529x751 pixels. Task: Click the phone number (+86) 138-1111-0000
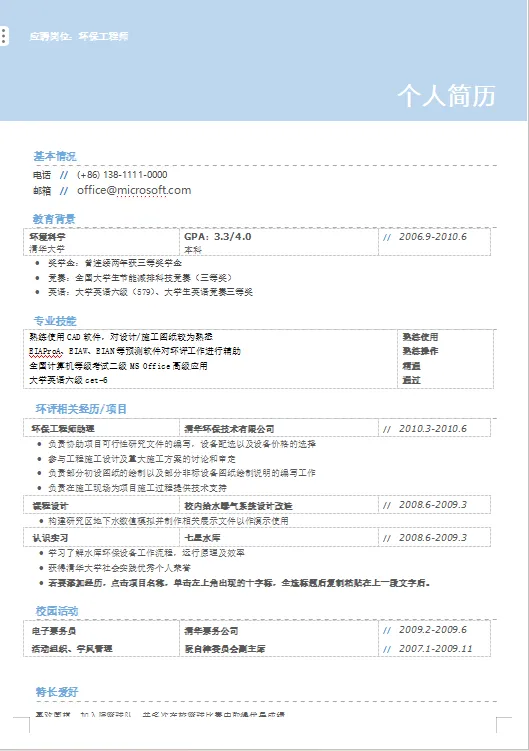[122, 174]
